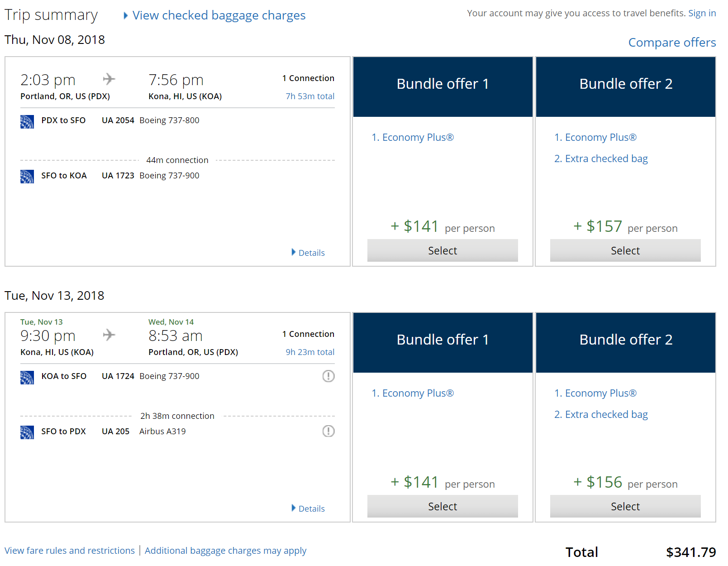Select Bundle offer 1 for outbound flight
The image size is (728, 566).
443,250
